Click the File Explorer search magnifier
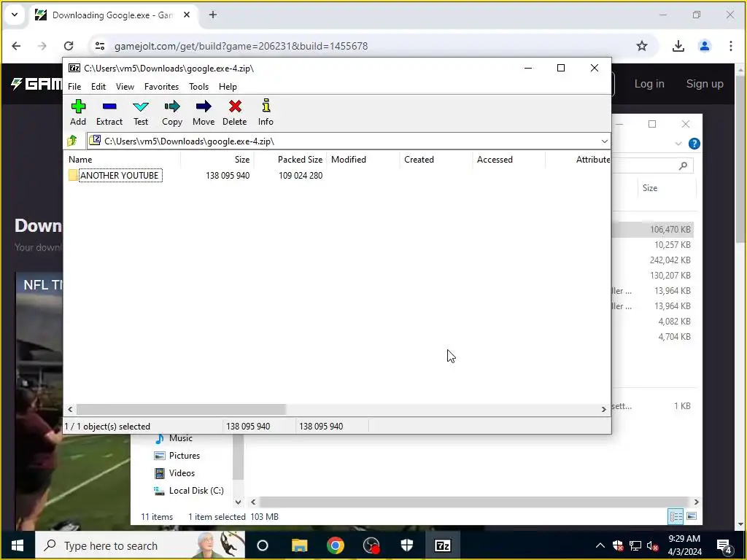 coord(683,166)
